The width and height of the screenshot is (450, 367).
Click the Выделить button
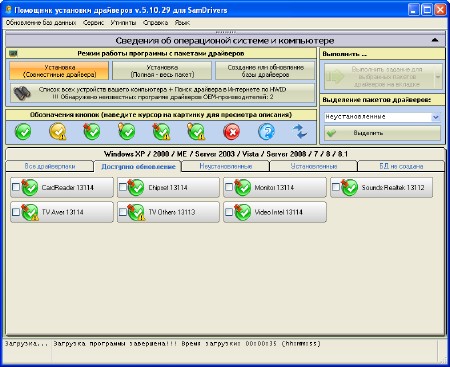[x=382, y=133]
